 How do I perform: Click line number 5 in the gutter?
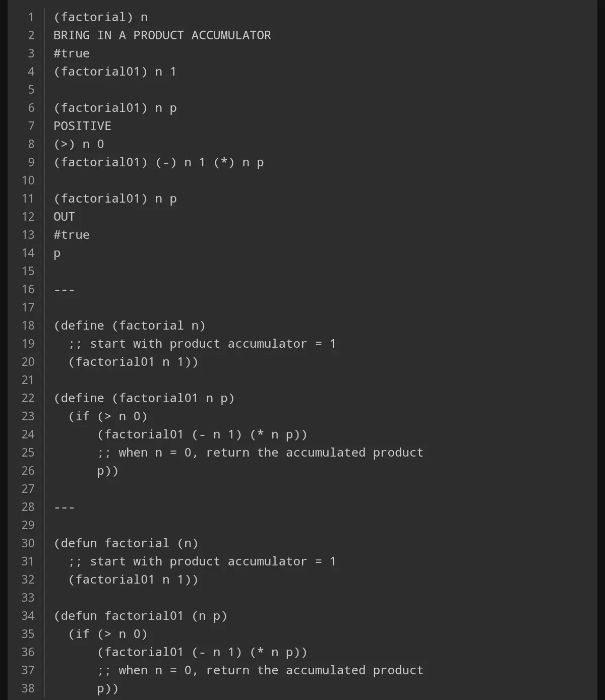[31, 90]
